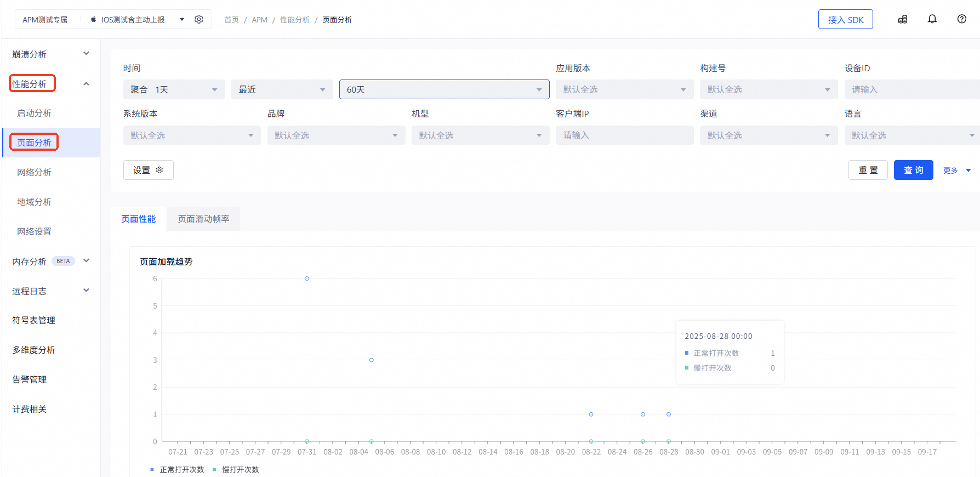Click the 08-26 data point at 1
This screenshot has width=980, height=477.
pyautogui.click(x=643, y=414)
